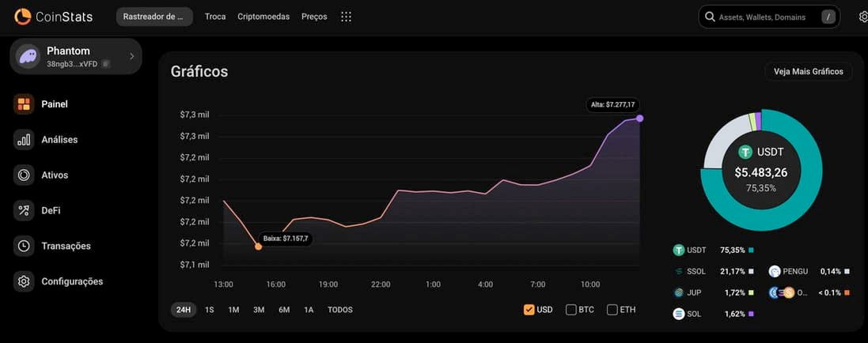Open the Análises chart icon
868x343 pixels.
24,140
